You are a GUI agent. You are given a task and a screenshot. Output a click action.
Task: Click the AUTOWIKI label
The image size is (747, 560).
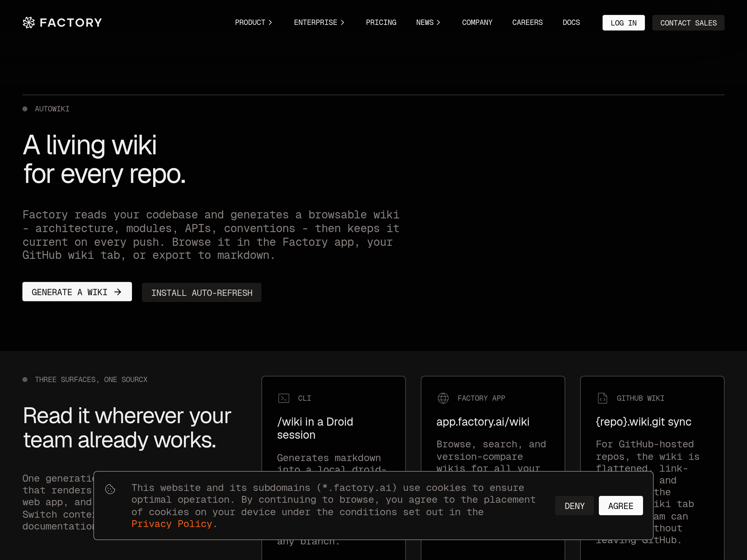[x=52, y=109]
